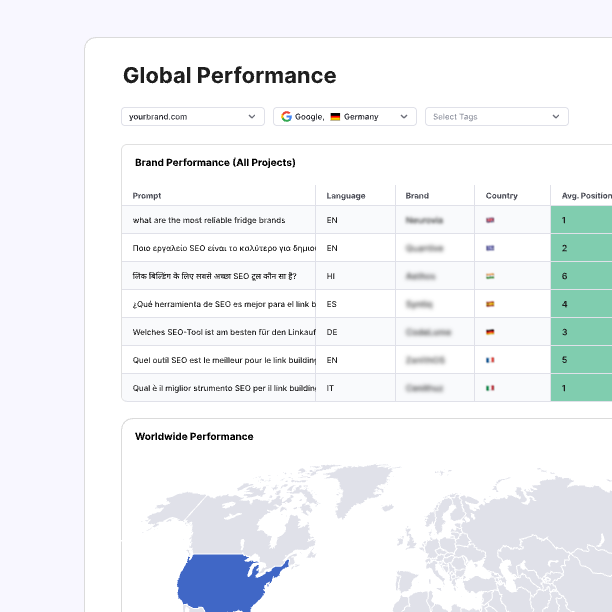Click the Global Performance title
612x612 pixels.
pyautogui.click(x=230, y=75)
